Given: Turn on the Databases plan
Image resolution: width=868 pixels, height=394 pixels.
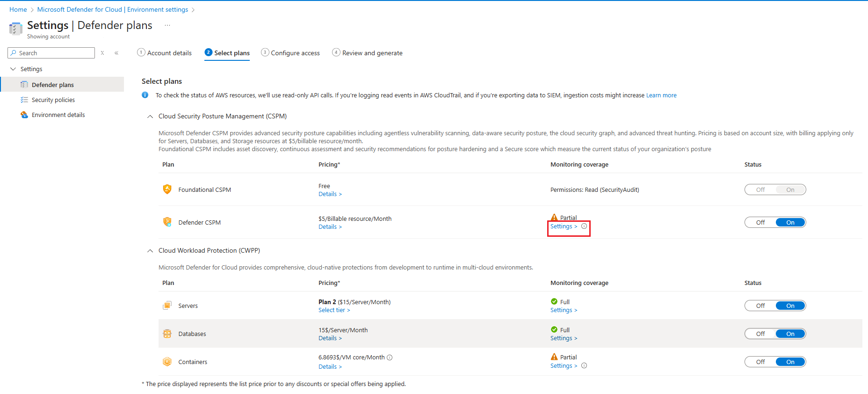Looking at the screenshot, I should pos(790,334).
